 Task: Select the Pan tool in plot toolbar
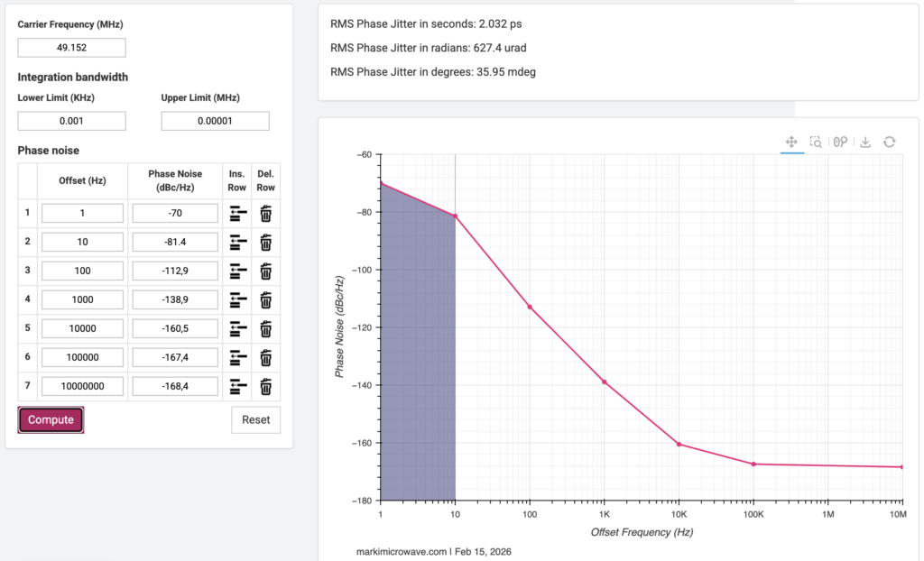(791, 142)
